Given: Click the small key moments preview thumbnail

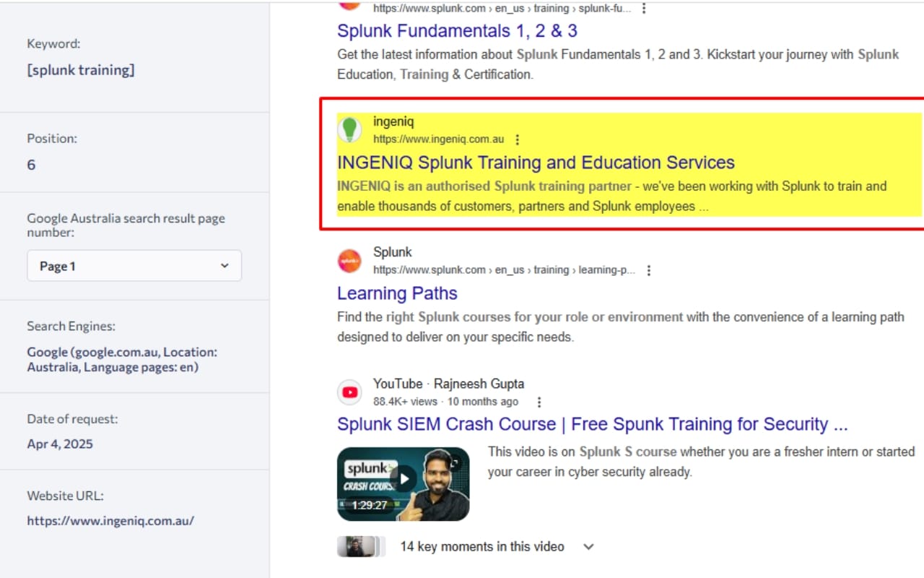Looking at the screenshot, I should (359, 547).
